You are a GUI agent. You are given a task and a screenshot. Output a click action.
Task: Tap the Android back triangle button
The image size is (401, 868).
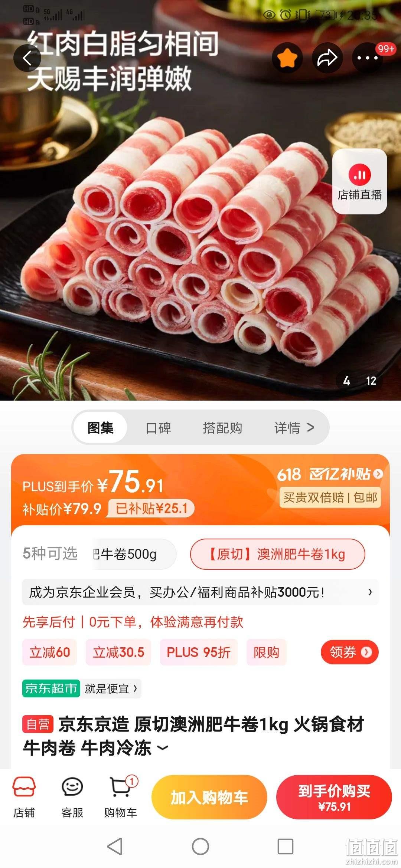click(115, 846)
